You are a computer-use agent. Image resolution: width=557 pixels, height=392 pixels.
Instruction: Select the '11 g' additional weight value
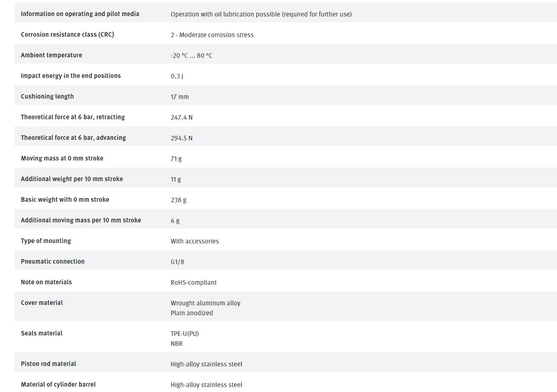(x=176, y=179)
